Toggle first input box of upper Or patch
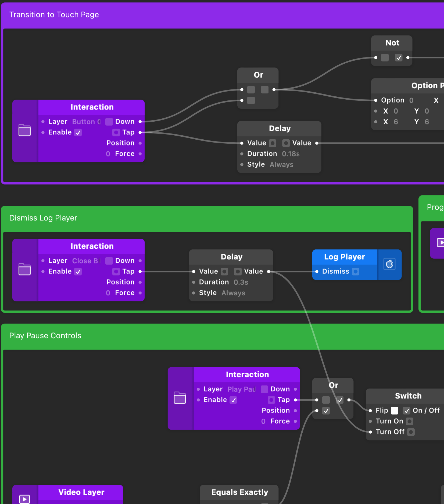Viewport: 444px width, 504px height. tap(251, 90)
